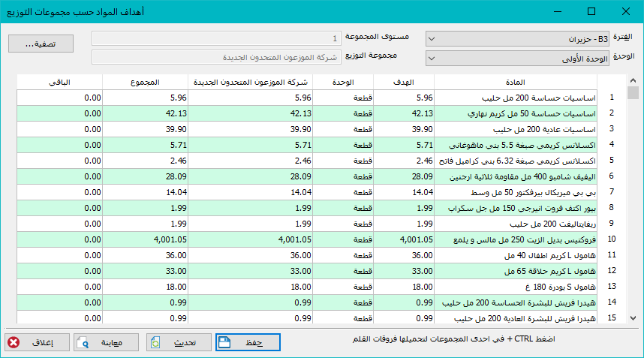Click the مجموعة التوزيع field
The width and height of the screenshot is (644, 358).
(x=216, y=57)
